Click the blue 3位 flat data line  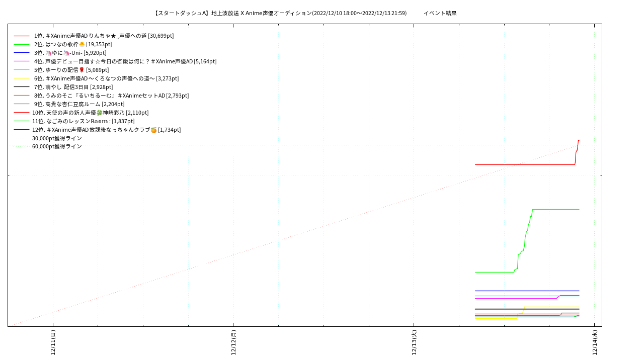(x=527, y=291)
